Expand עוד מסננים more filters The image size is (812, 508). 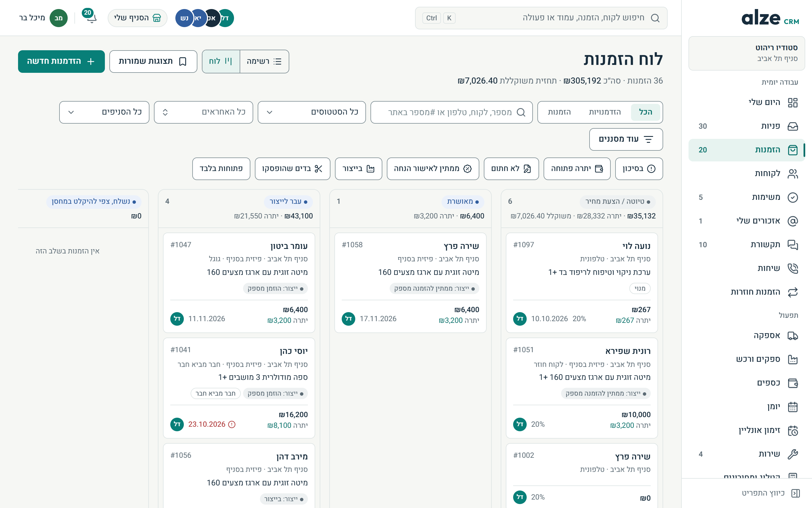[626, 139]
